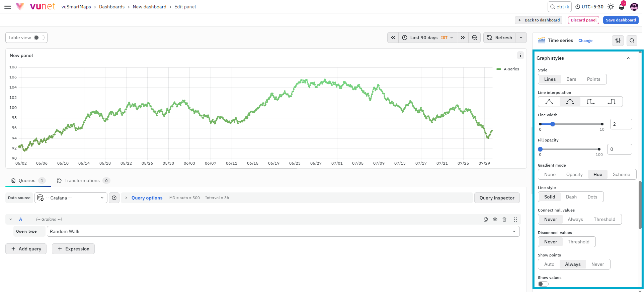The height and width of the screenshot is (292, 644).
Task: Toggle Show values switch
Action: point(543,284)
